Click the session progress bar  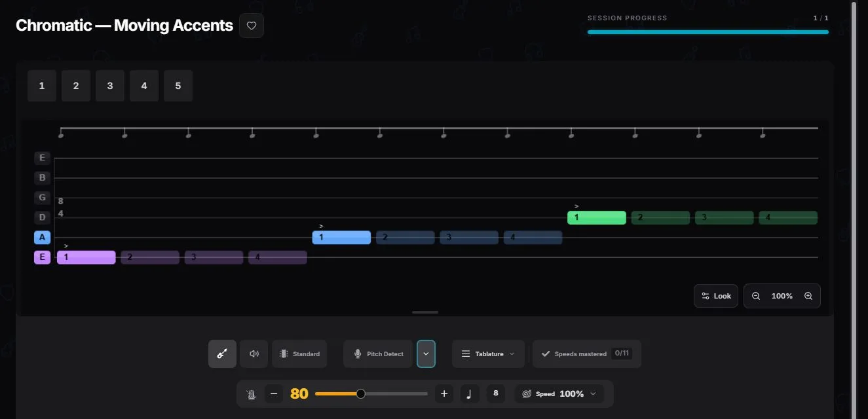click(x=708, y=31)
